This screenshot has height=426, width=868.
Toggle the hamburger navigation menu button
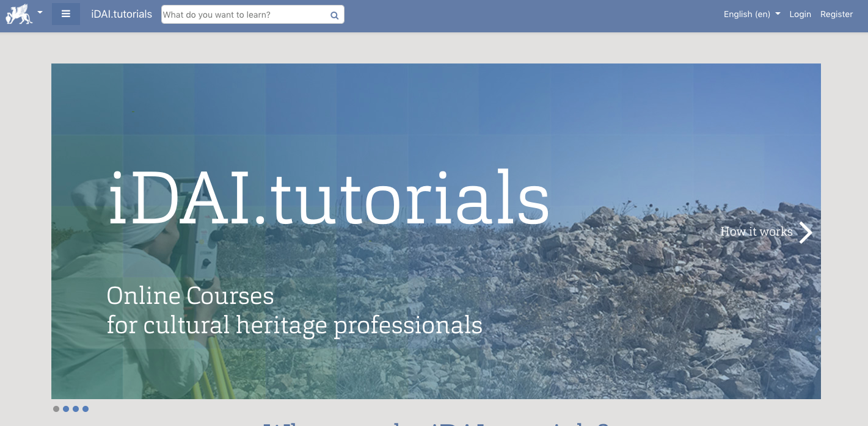(x=66, y=14)
